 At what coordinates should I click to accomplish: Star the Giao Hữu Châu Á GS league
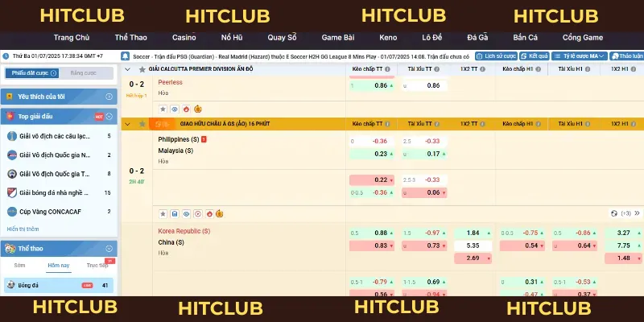142,124
